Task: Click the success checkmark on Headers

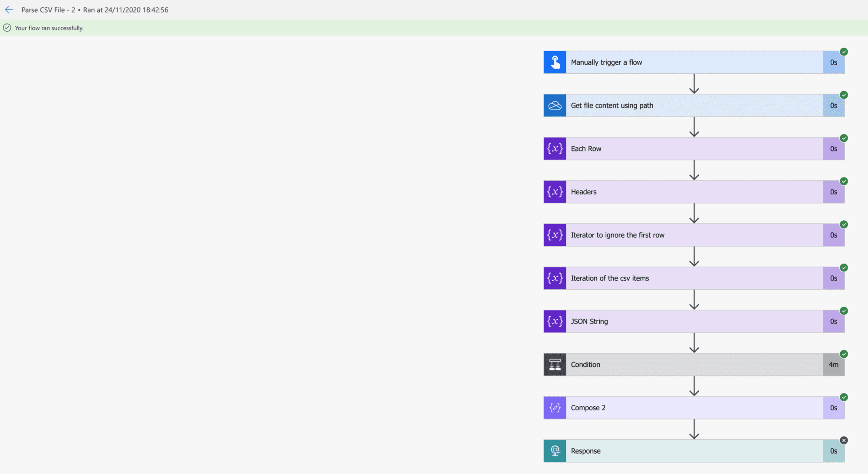Action: pyautogui.click(x=844, y=181)
